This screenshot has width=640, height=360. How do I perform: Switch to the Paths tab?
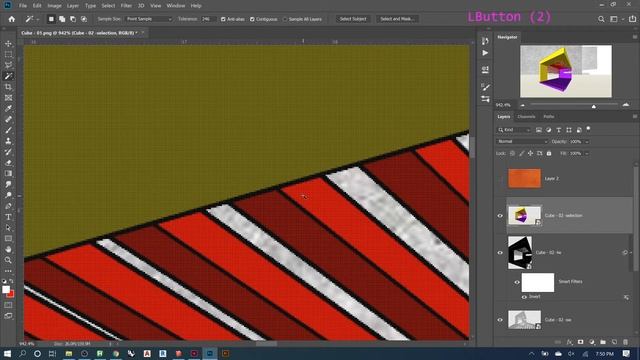pos(549,117)
